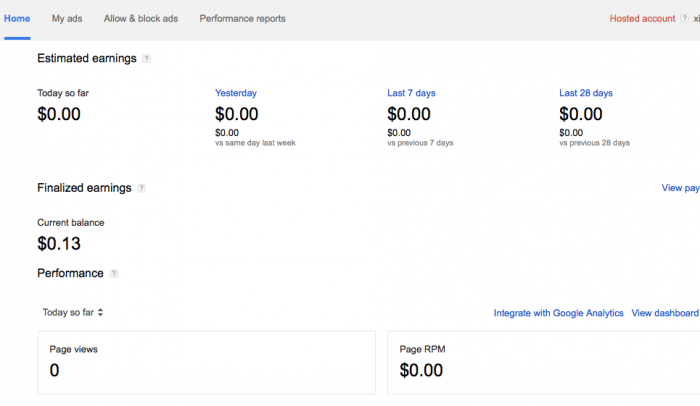Open the Performance reports tab
The height and width of the screenshot is (406, 700).
click(242, 19)
